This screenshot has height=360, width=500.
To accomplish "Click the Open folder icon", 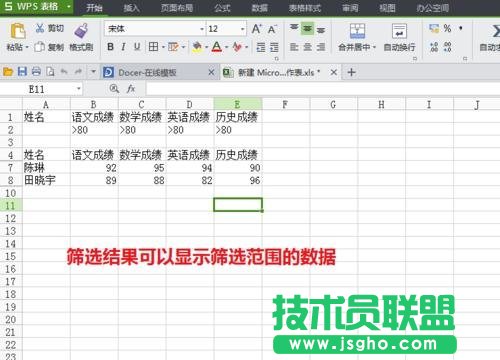I will point(8,72).
